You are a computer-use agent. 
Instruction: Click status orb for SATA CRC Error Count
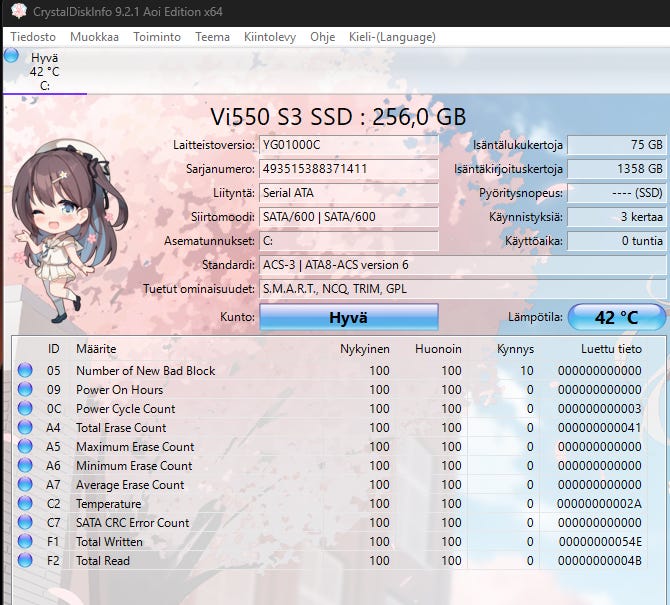(25, 522)
